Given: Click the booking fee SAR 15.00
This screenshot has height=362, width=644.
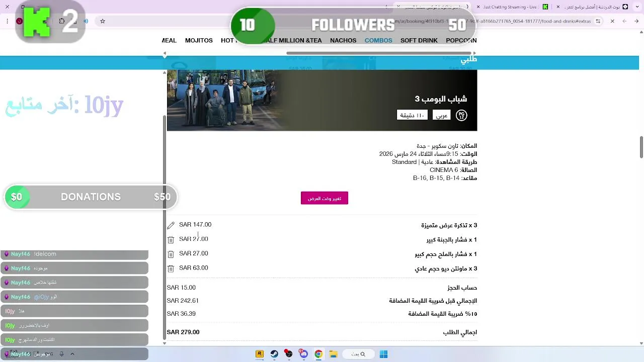Looking at the screenshot, I should coord(181,288).
